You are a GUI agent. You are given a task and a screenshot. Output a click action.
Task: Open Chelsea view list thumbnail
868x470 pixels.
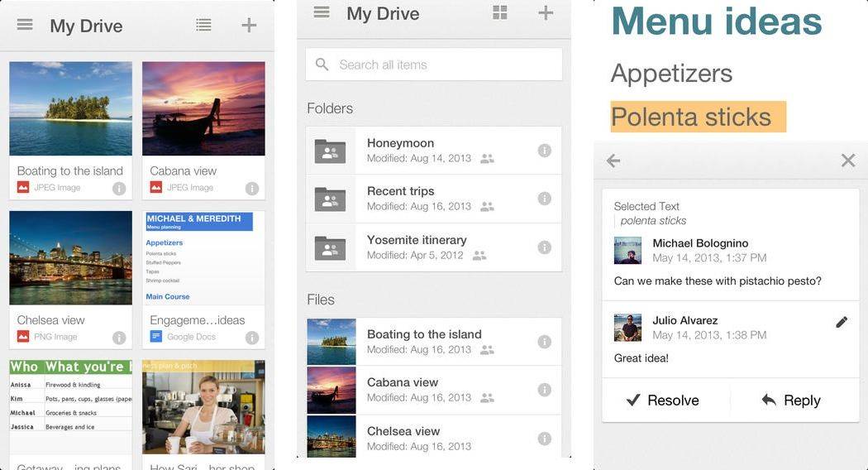coord(331,437)
